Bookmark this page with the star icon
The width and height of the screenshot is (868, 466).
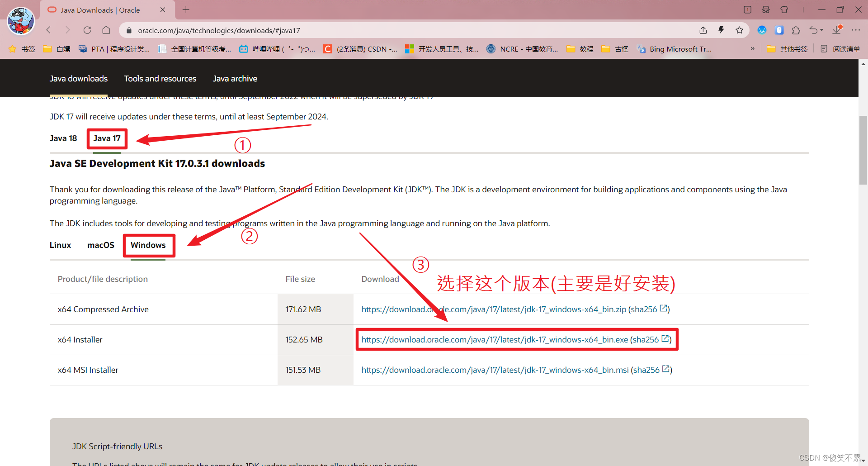point(739,30)
